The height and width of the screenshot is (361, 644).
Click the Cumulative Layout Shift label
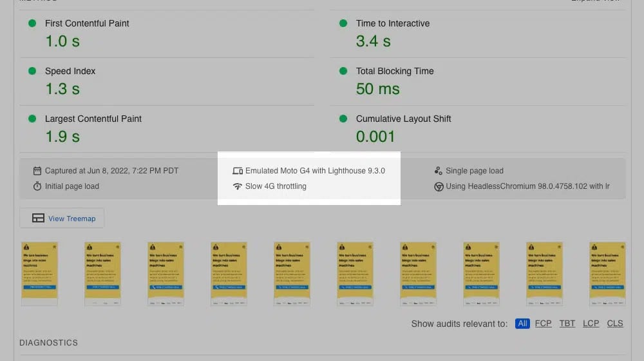pos(403,119)
